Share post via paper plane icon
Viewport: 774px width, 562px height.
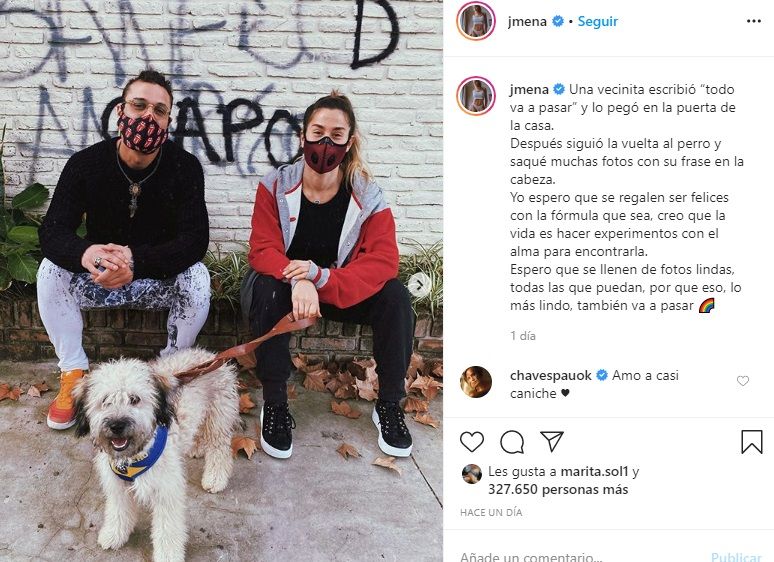[552, 441]
